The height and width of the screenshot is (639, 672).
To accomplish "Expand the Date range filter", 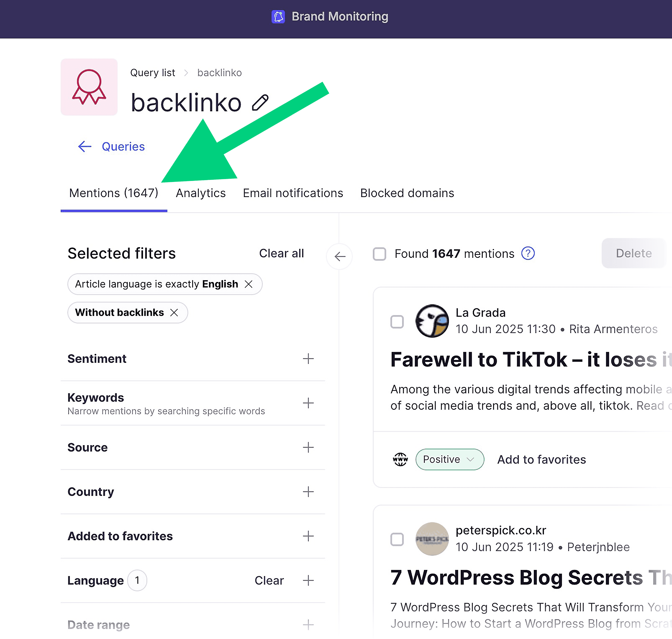I will (x=308, y=625).
